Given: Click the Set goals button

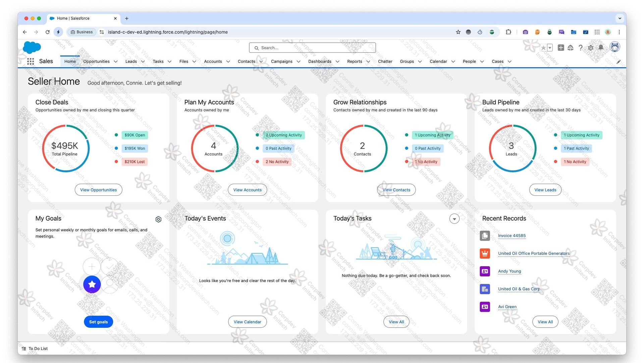Looking at the screenshot, I should pos(98,322).
